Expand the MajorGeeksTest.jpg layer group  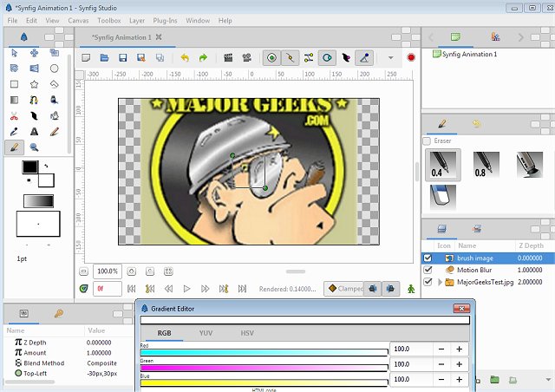click(440, 282)
